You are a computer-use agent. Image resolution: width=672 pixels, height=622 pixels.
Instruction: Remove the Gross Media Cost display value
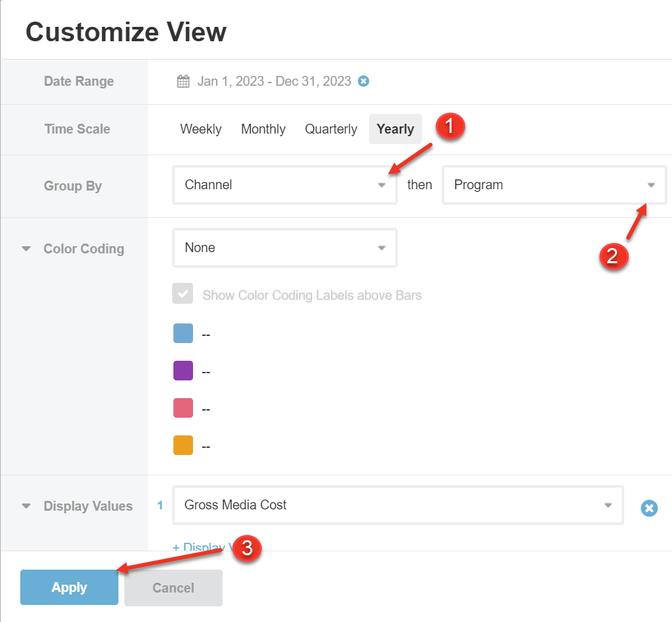649,508
